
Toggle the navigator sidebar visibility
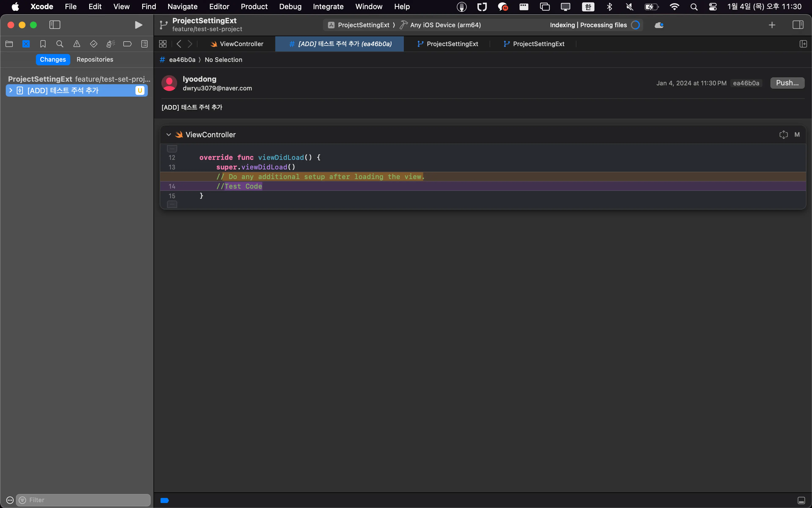coord(55,25)
